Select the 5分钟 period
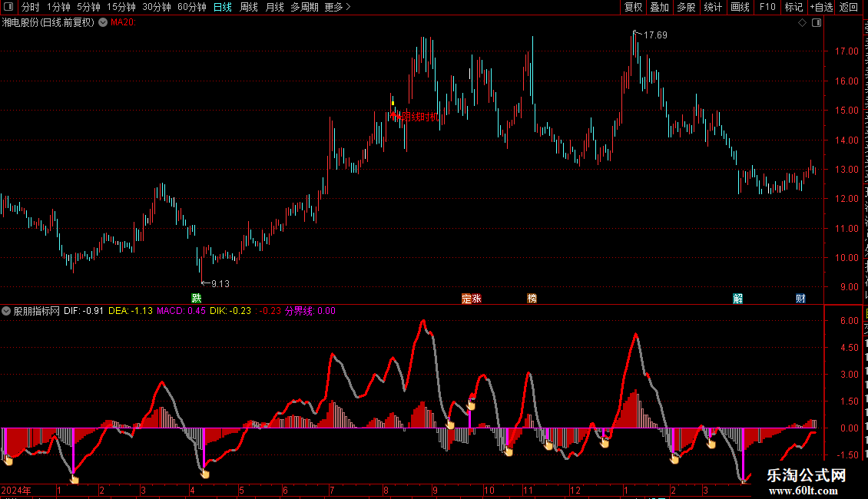868x499 pixels. [88, 7]
